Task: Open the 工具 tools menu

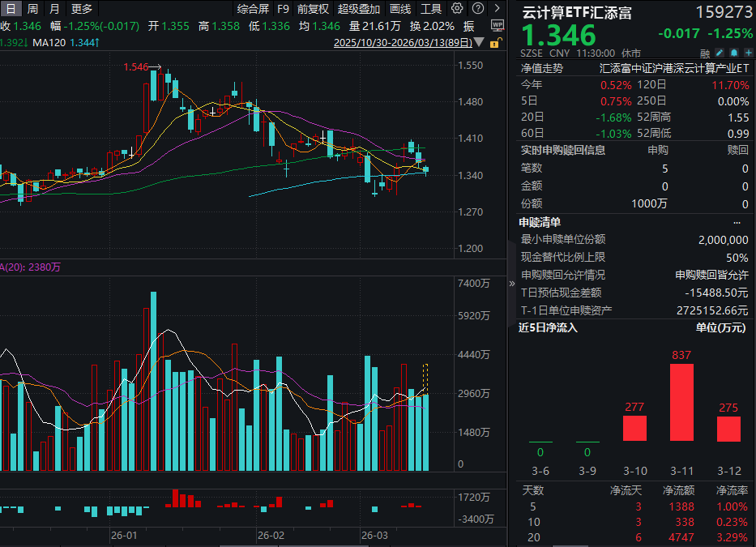Action: 431,9
